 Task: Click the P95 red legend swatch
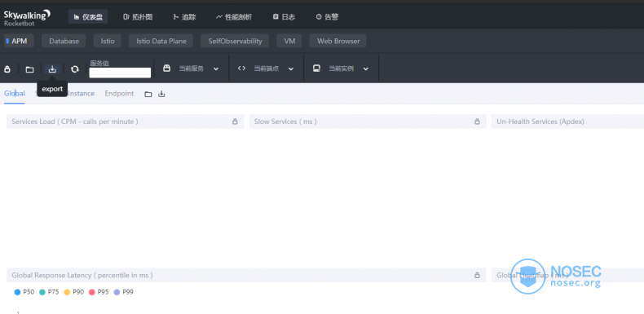[92, 292]
